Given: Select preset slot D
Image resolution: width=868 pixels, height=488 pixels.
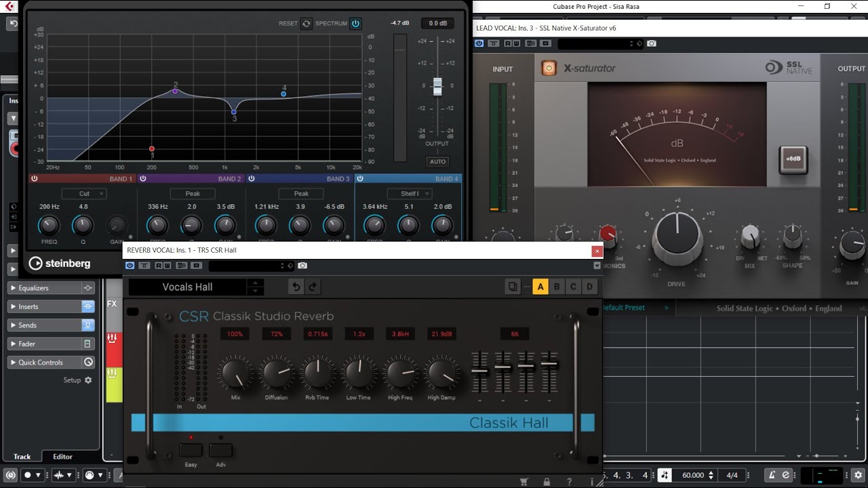Looking at the screenshot, I should pos(589,287).
